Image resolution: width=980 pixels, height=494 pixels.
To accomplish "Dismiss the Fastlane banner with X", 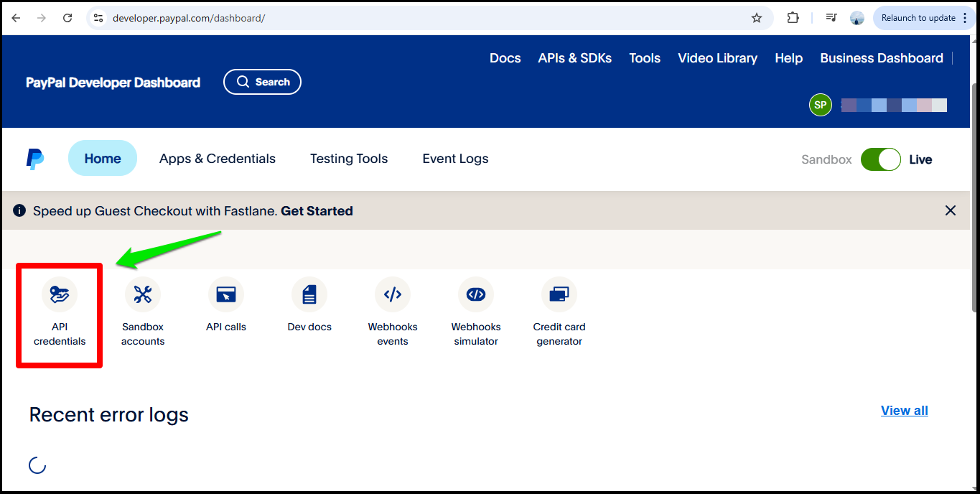I will coord(951,210).
